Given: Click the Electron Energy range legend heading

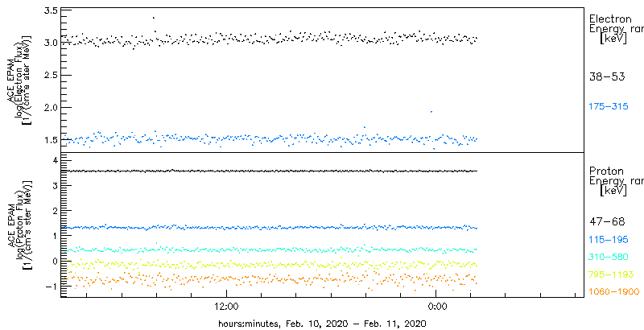Looking at the screenshot, I should pyautogui.click(x=616, y=29).
